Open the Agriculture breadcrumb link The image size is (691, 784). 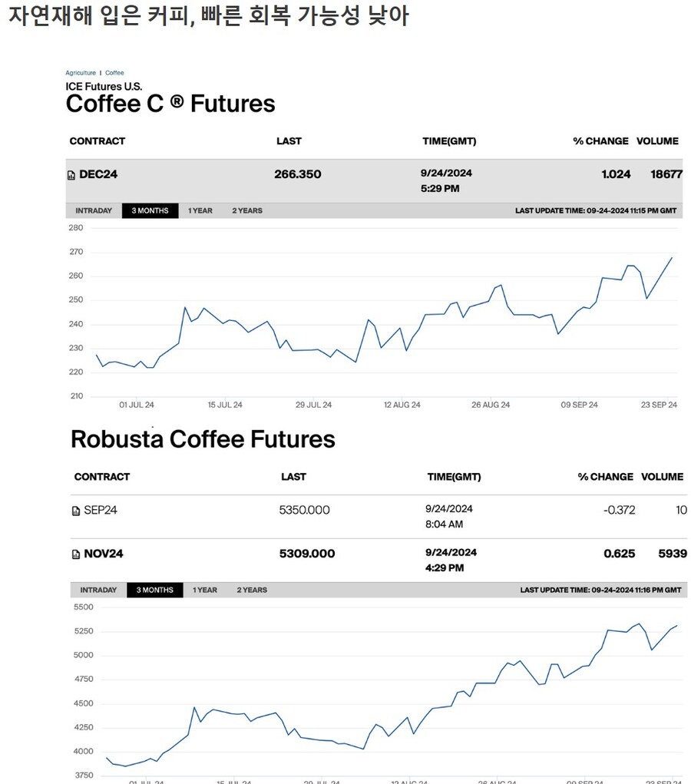tap(81, 73)
